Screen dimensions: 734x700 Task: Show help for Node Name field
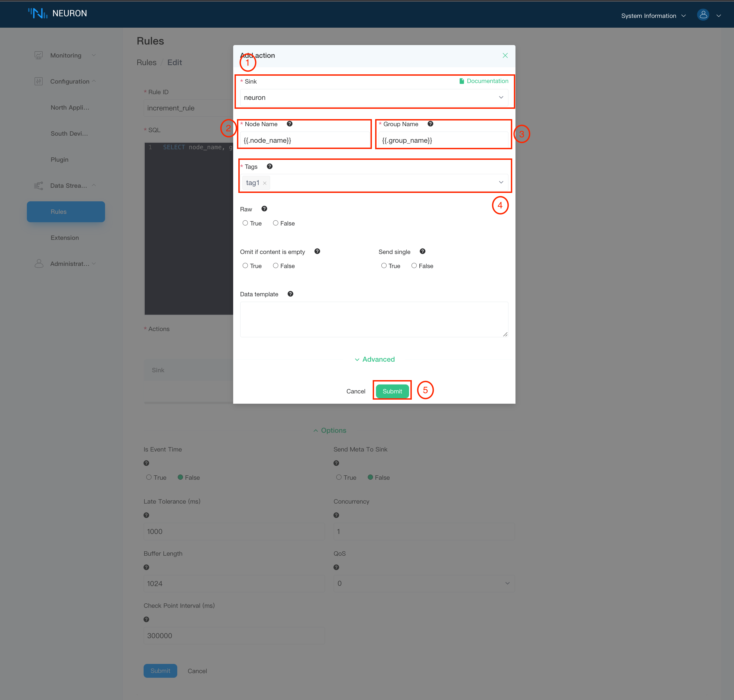tap(290, 124)
